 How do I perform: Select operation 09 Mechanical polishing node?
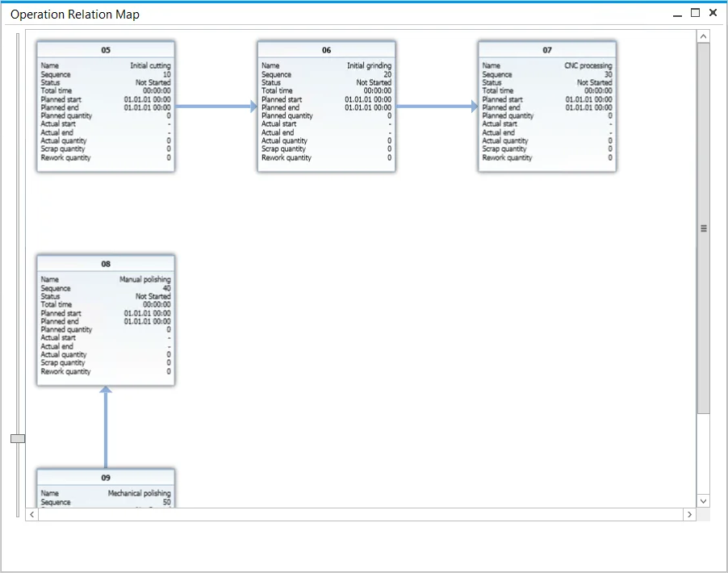[x=106, y=488]
